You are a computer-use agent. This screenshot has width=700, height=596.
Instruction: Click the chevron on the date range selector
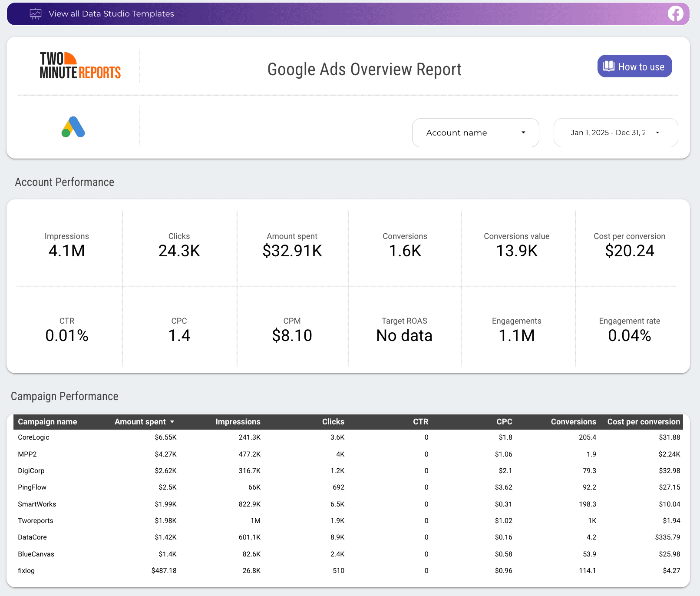657,132
